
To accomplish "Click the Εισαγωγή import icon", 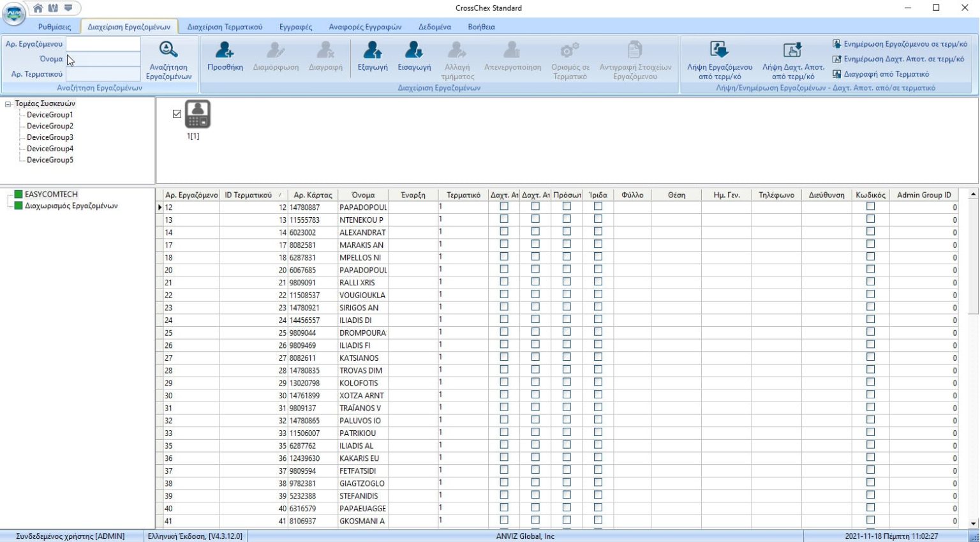I will (414, 50).
